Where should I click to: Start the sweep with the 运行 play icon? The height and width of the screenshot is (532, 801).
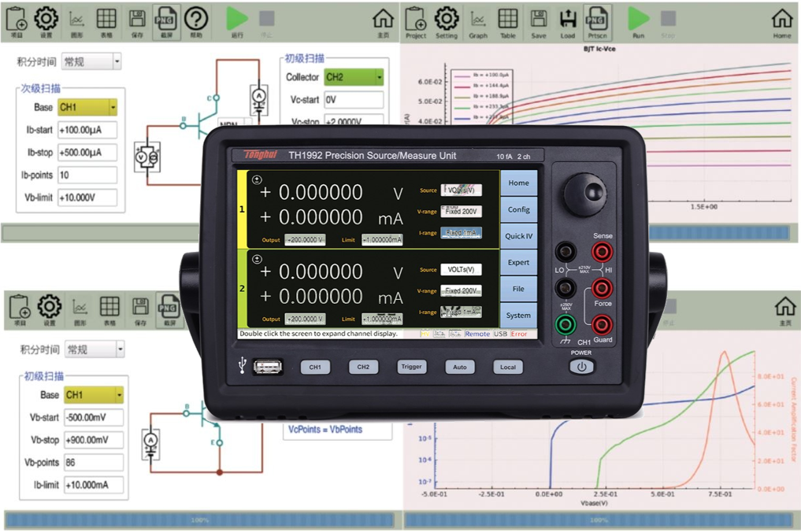(x=237, y=21)
